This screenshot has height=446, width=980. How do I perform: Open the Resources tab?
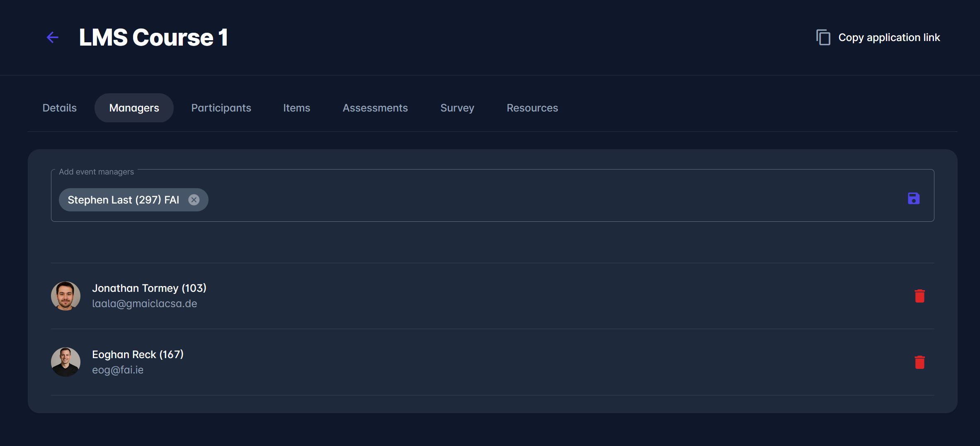point(532,108)
